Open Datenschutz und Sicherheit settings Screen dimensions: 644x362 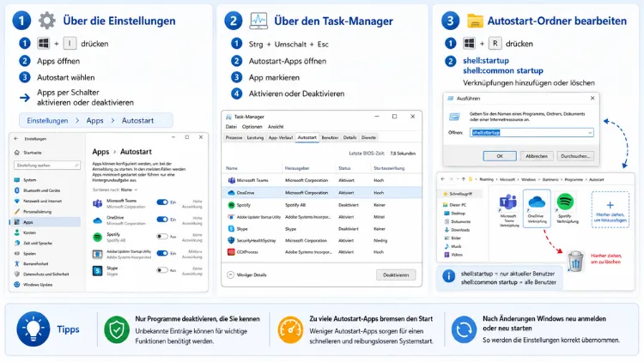click(41, 275)
